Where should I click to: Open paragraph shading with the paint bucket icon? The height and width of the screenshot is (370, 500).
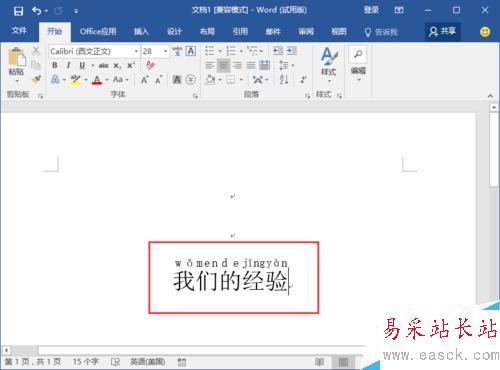[210, 80]
